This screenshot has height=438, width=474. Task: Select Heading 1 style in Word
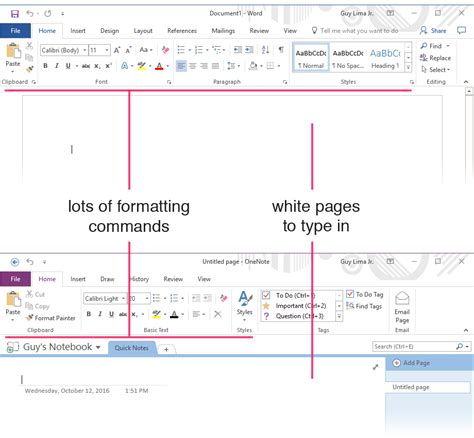(x=385, y=57)
